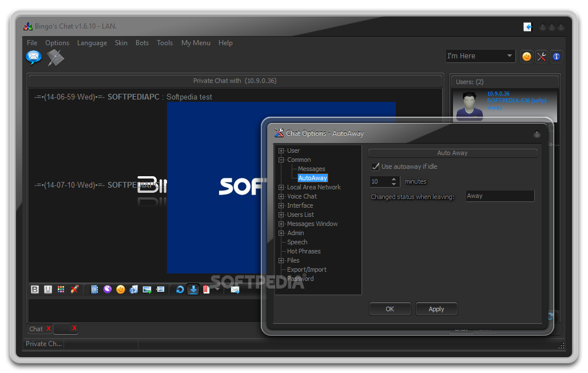Open the smiley emoticon picker in toolbar

pyautogui.click(x=120, y=289)
